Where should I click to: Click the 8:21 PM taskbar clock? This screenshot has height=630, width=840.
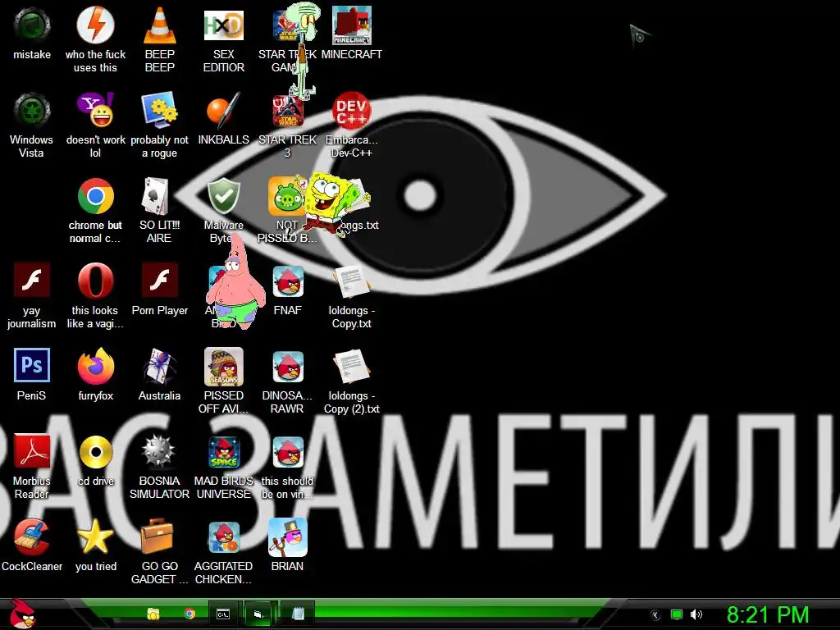coord(768,614)
